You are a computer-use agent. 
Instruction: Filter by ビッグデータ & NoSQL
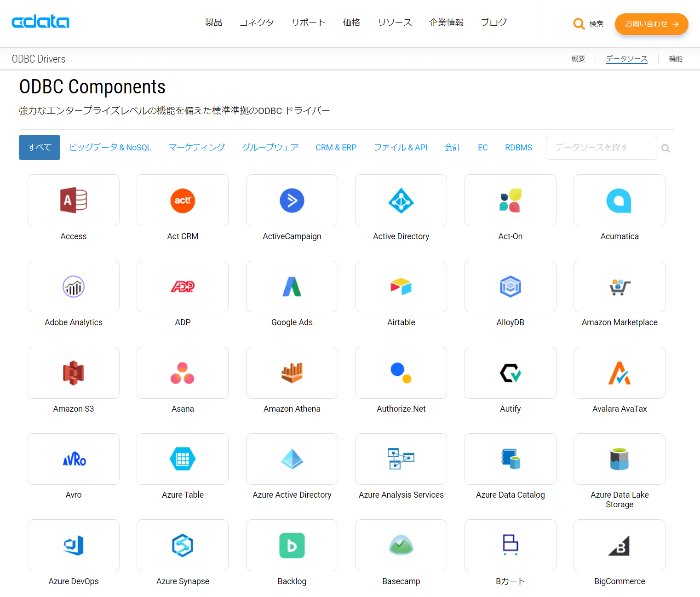[110, 147]
